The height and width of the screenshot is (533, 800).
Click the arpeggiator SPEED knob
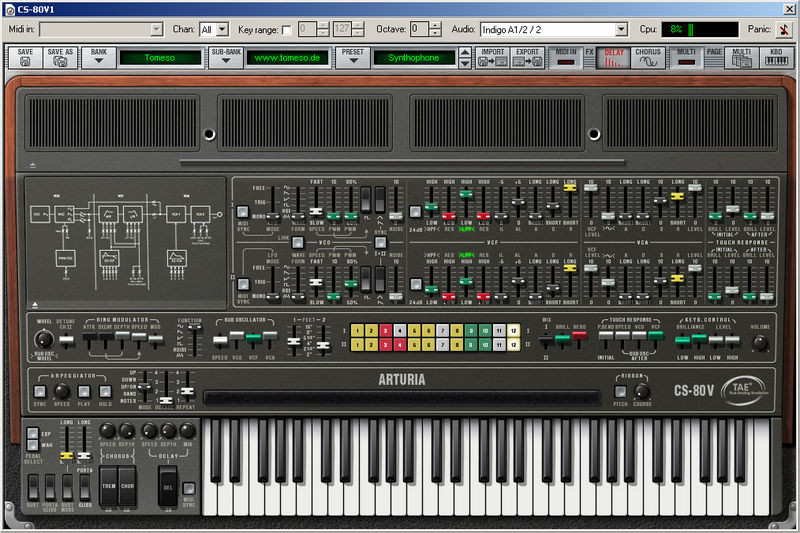pyautogui.click(x=62, y=391)
